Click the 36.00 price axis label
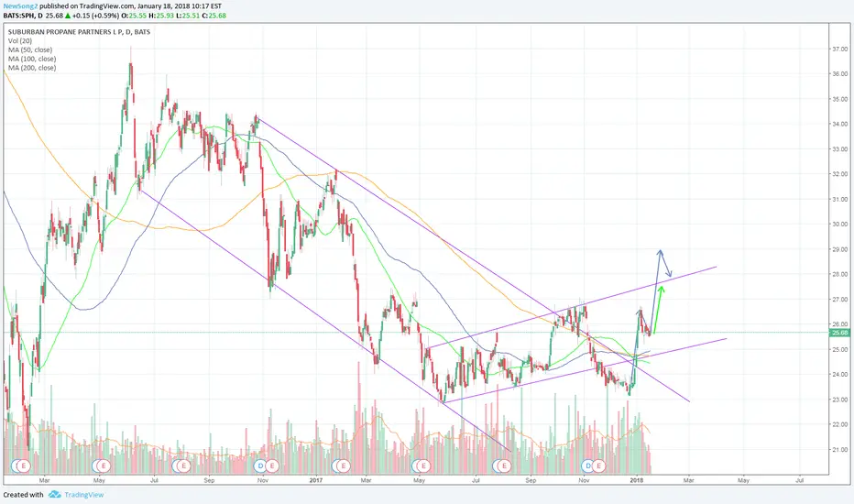This screenshot has height=504, width=854. 840,74
